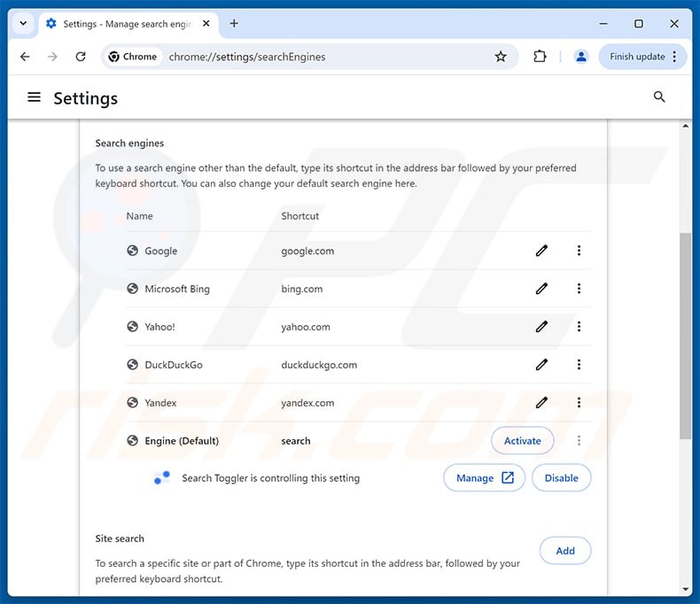Click the Chrome site info chip
This screenshot has height=604, width=700.
[x=133, y=57]
